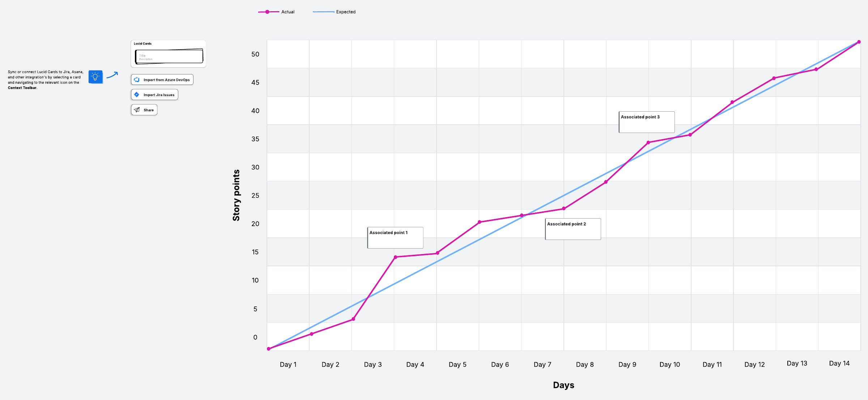Click the blue curved arrow
Image resolution: width=868 pixels, height=400 pixels.
[112, 75]
